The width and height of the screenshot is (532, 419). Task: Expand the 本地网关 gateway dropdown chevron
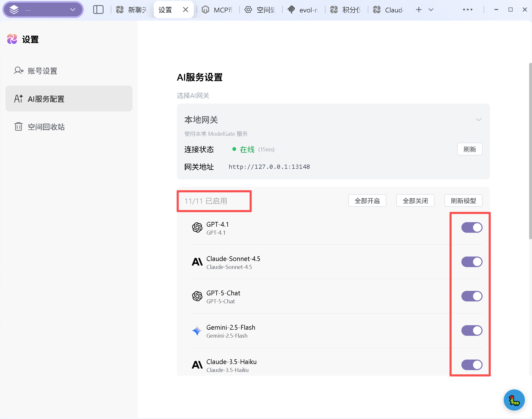[479, 120]
